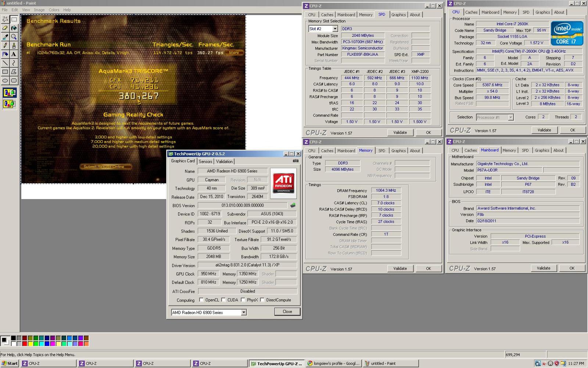
Task: Click Validate in the CPU-Z Mainboard window
Action: 544,268
